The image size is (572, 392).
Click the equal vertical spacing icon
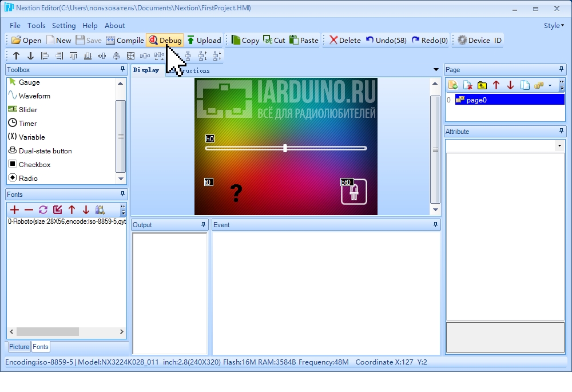click(188, 56)
